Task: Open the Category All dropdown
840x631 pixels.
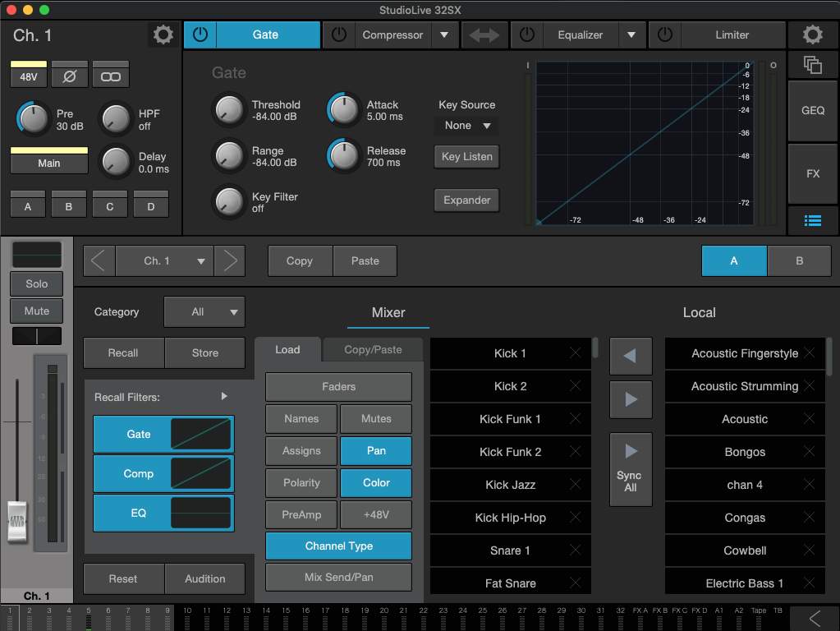Action: click(204, 312)
